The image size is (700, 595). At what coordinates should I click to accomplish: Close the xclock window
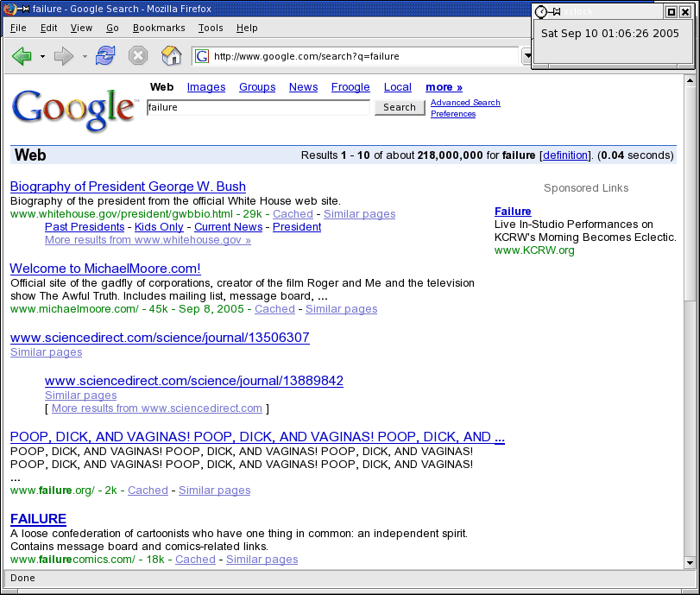[x=684, y=12]
